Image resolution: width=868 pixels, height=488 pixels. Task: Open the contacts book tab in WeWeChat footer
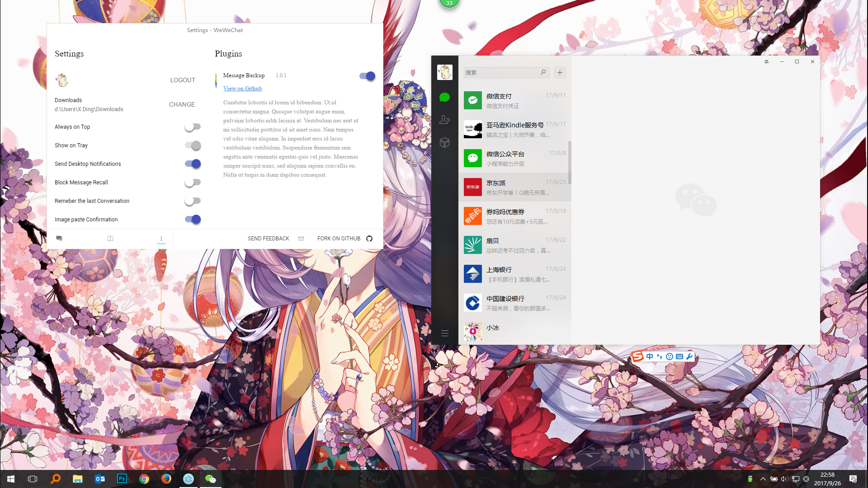110,239
